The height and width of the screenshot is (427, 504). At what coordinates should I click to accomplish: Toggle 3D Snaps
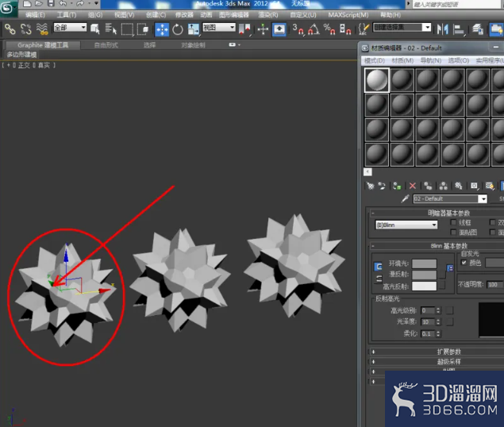coord(298,29)
